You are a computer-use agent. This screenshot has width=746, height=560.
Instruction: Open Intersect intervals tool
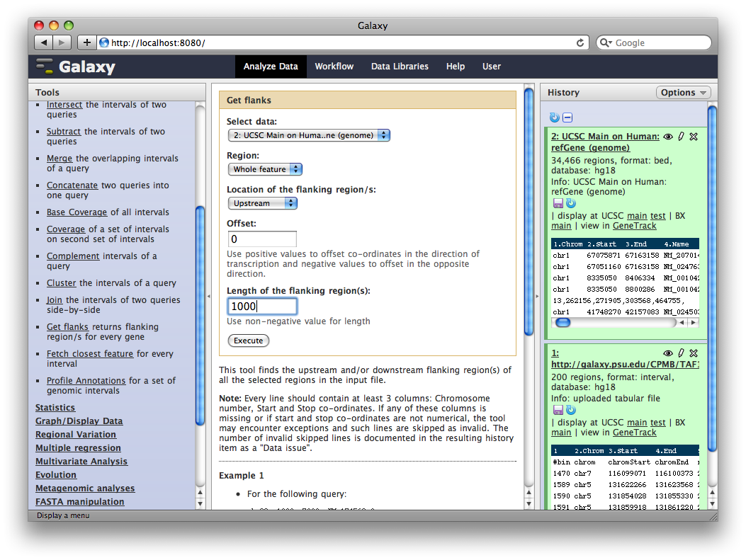pos(64,105)
